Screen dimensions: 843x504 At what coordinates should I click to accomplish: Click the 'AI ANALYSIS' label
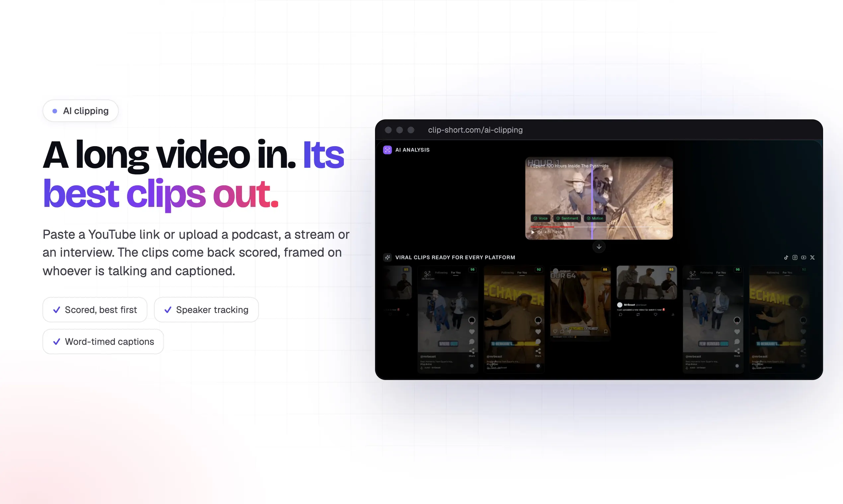pyautogui.click(x=412, y=150)
